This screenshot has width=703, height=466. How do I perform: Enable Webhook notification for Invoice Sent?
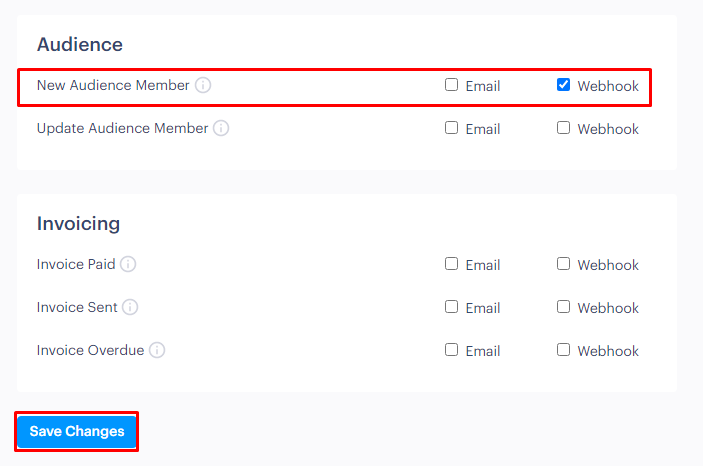(564, 307)
